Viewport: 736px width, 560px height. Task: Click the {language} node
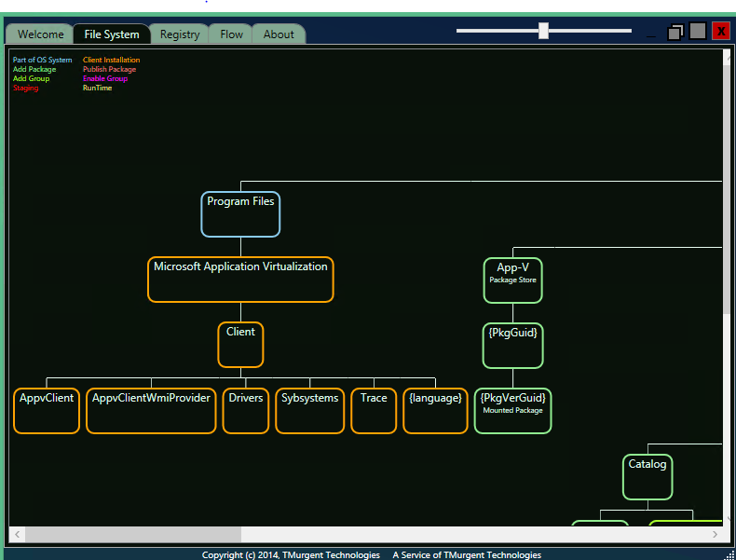point(435,410)
